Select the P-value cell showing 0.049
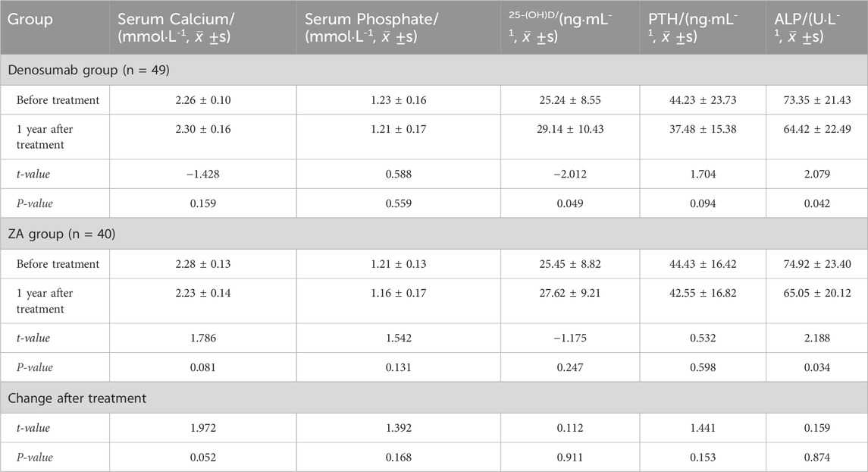Image resolution: width=868 pixels, height=472 pixels. (569, 203)
